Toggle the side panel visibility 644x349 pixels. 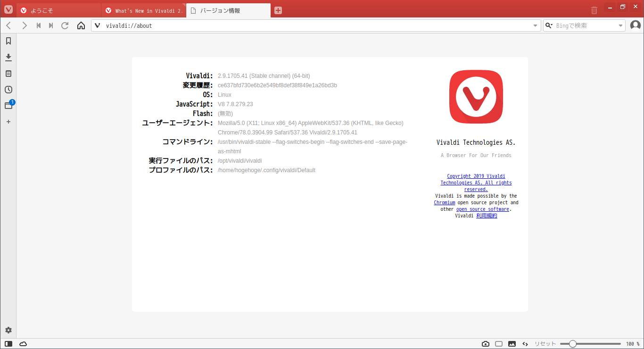pyautogui.click(x=8, y=344)
